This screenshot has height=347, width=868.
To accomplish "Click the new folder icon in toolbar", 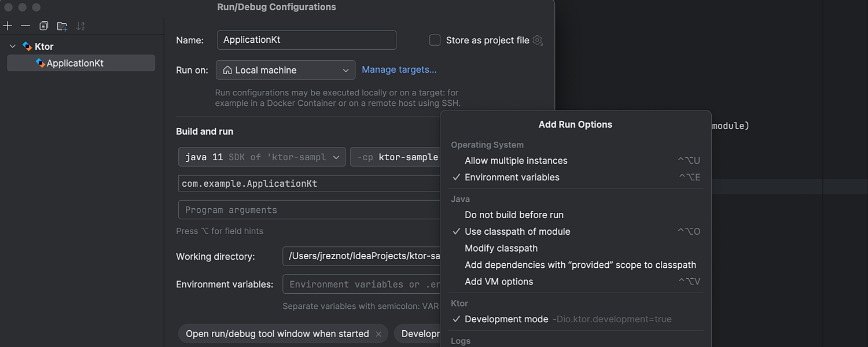I will tap(62, 26).
